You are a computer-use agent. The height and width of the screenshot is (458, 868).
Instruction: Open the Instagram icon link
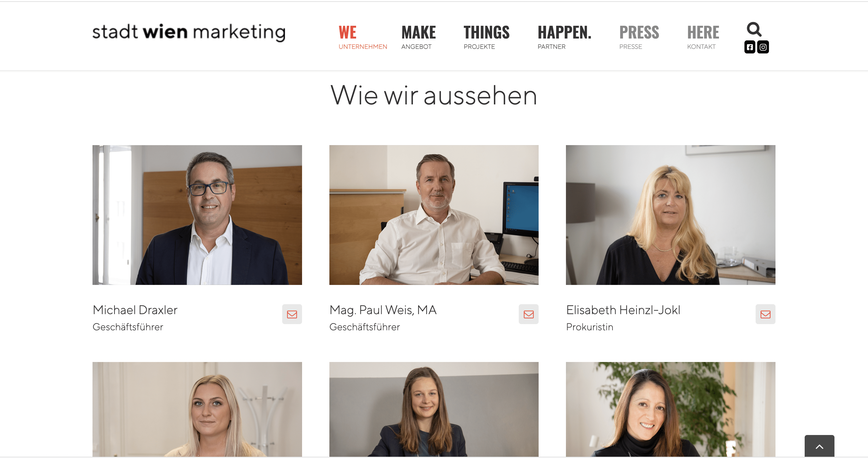763,47
